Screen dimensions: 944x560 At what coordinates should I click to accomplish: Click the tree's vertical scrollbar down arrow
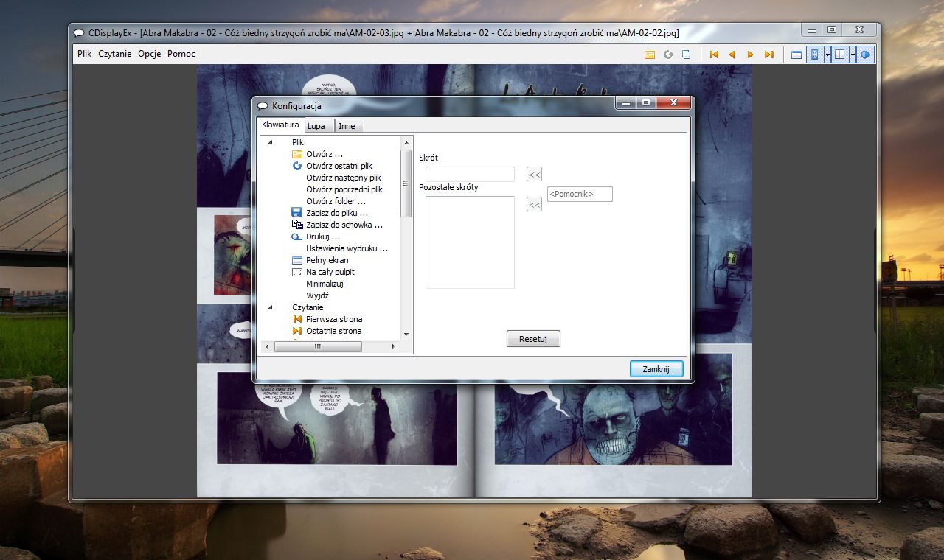pos(406,334)
